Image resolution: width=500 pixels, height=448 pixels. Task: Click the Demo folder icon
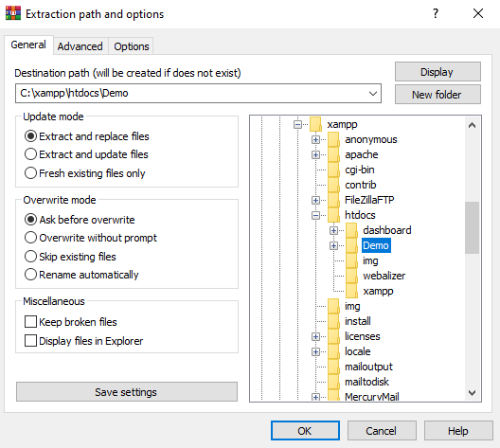(351, 245)
